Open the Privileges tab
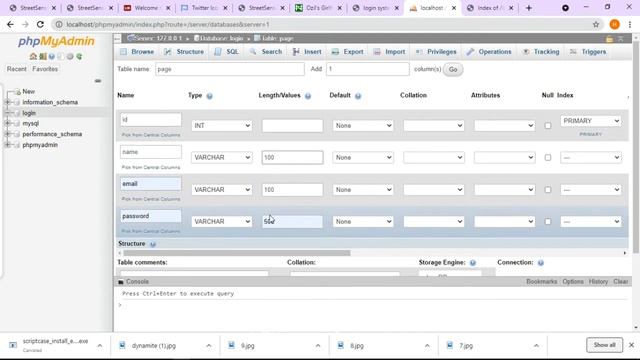Image resolution: width=640 pixels, height=360 pixels. tap(436, 52)
